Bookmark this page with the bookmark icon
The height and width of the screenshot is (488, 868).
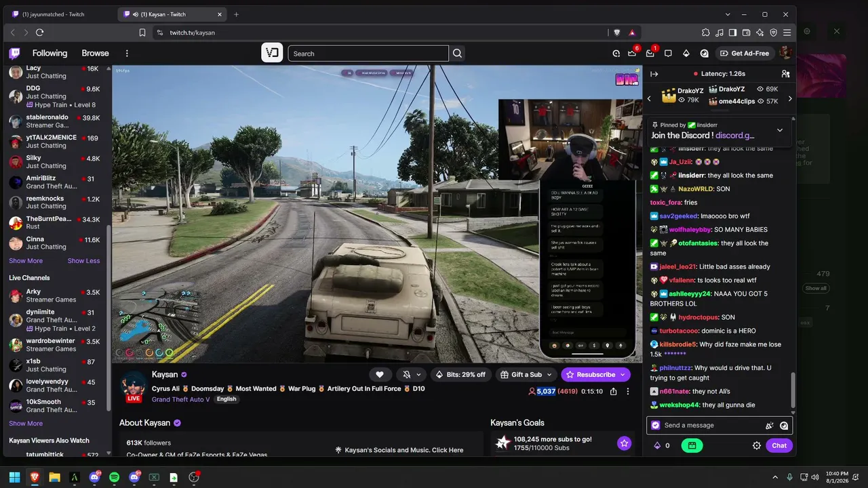(x=142, y=33)
